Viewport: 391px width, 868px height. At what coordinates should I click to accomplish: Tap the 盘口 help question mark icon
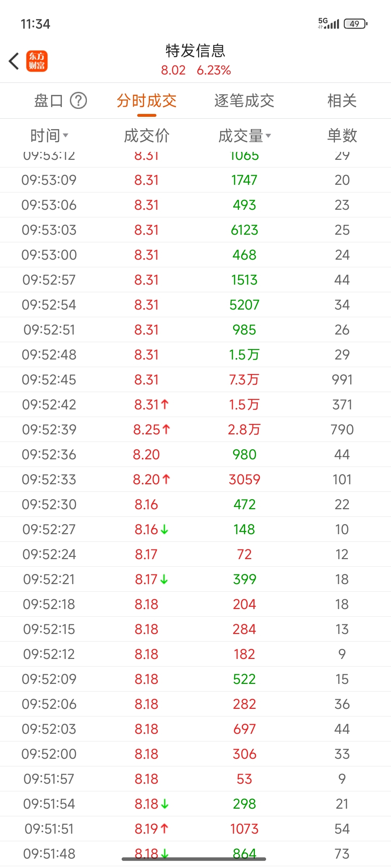tap(78, 101)
